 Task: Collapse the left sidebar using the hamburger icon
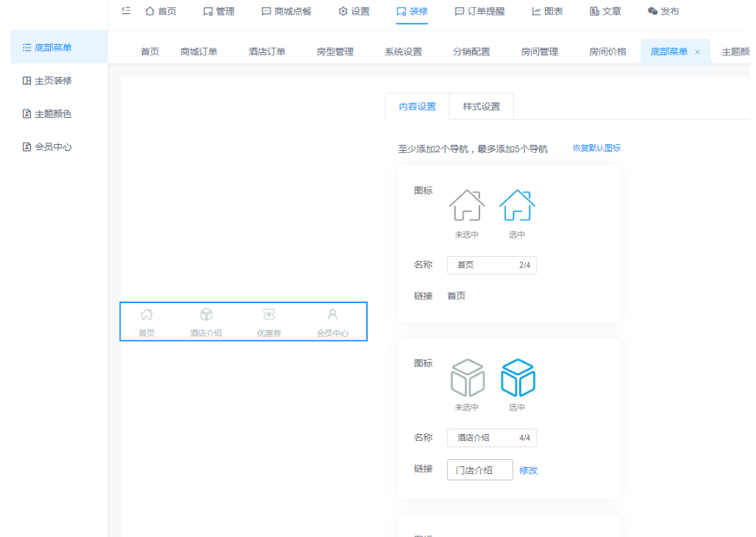[x=125, y=11]
